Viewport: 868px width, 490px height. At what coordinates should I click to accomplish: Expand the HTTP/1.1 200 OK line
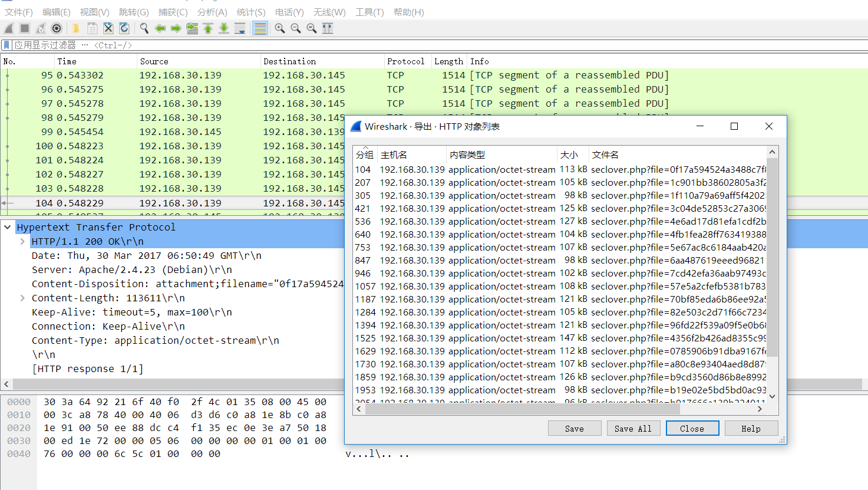pyautogui.click(x=22, y=241)
